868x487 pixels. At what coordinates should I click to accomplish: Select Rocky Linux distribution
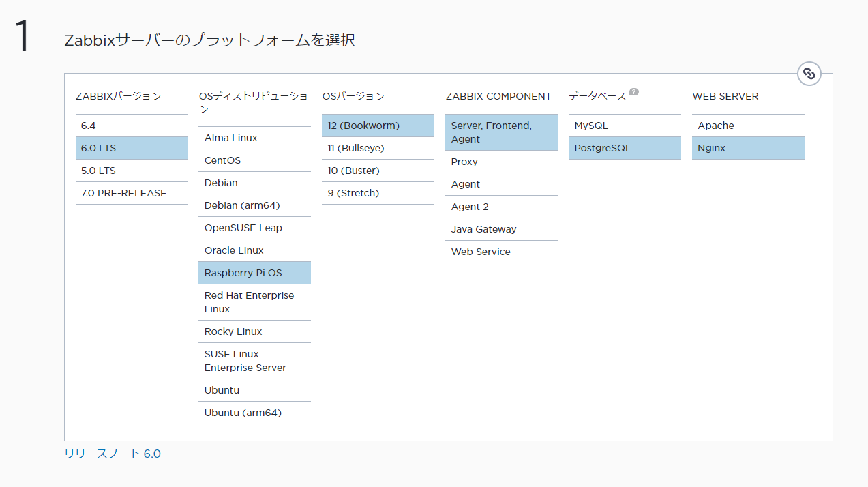254,331
